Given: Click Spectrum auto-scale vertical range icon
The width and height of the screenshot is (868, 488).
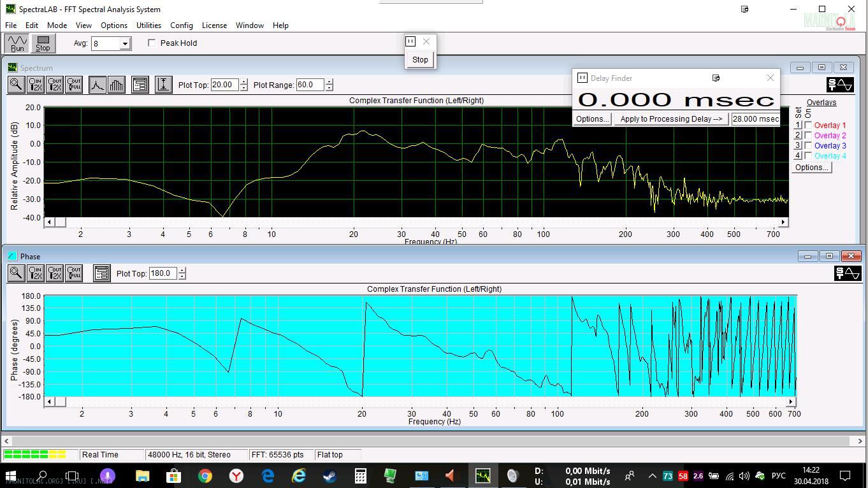Looking at the screenshot, I should pyautogui.click(x=163, y=85).
